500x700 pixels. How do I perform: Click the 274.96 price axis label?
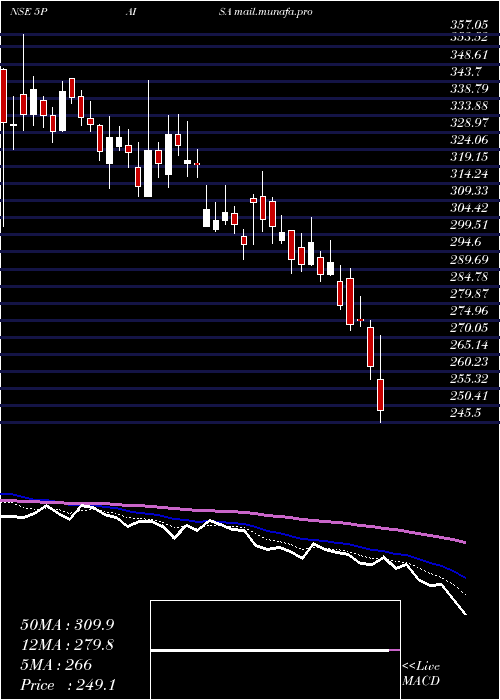point(468,311)
